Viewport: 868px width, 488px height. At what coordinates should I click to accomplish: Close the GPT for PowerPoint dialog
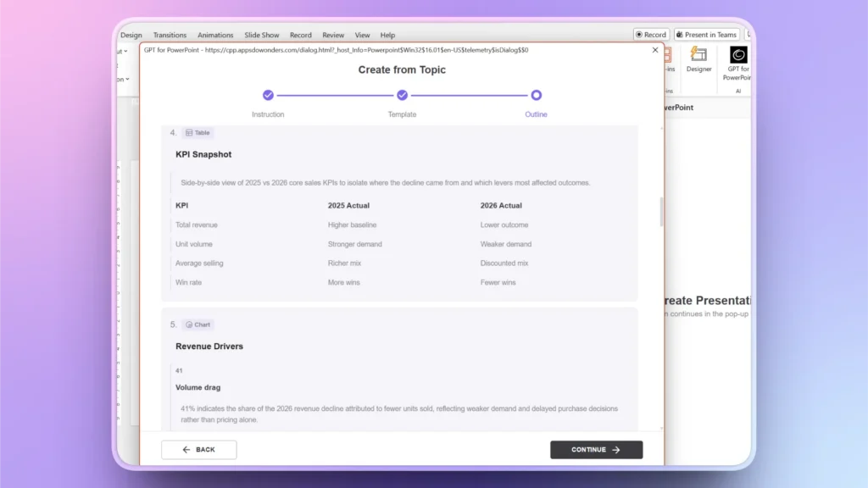click(x=655, y=50)
